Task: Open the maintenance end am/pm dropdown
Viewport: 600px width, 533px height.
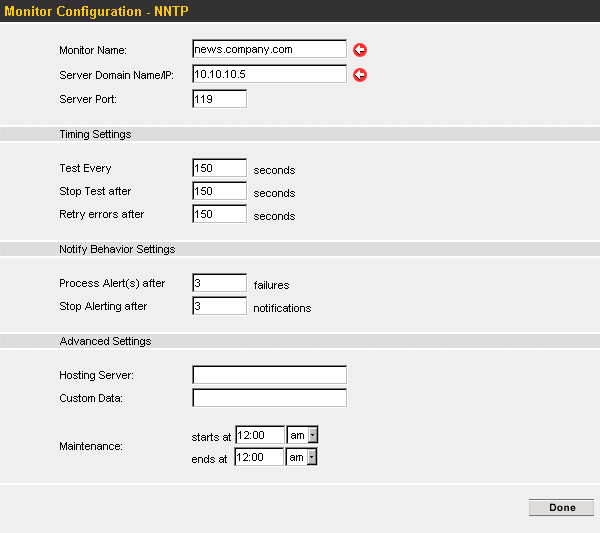Action: tap(302, 457)
